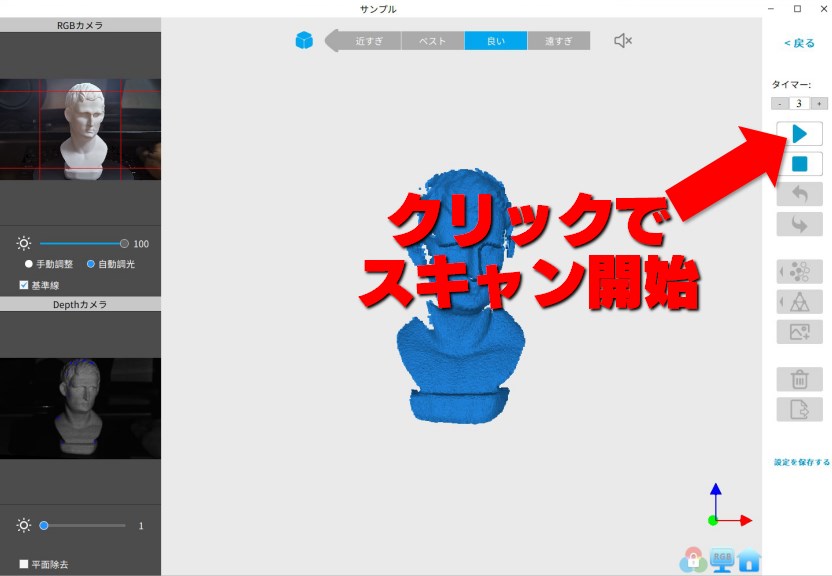832x576 pixels.
Task: Stop the scan with the square button
Action: (x=800, y=164)
